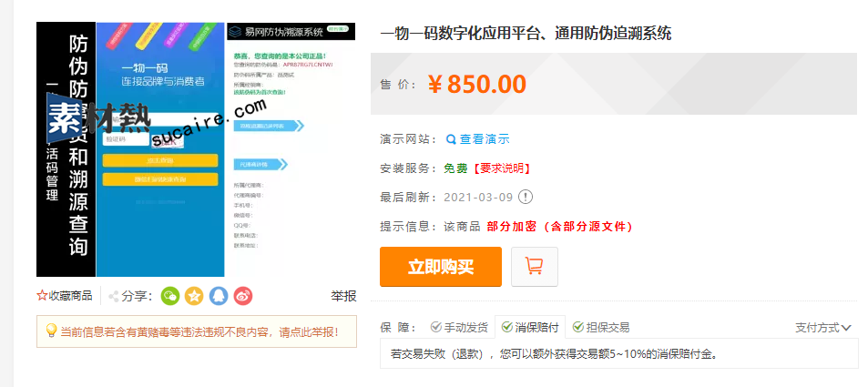Click the 举报 report link
The width and height of the screenshot is (868, 387).
pos(343,296)
